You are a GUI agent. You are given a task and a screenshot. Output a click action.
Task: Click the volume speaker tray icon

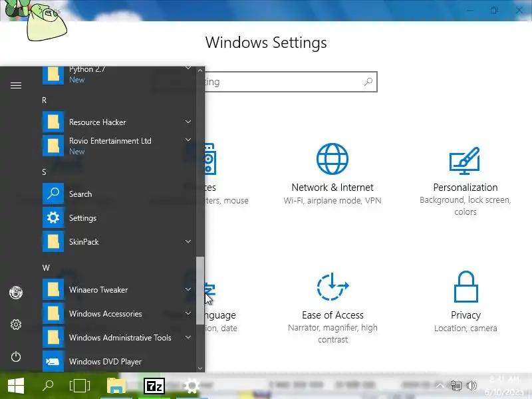[471, 386]
